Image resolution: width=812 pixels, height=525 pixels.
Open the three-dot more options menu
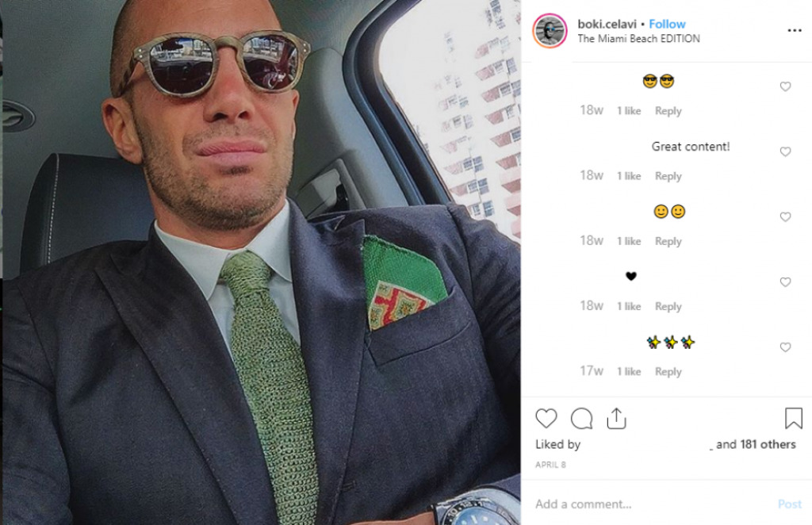pyautogui.click(x=794, y=31)
